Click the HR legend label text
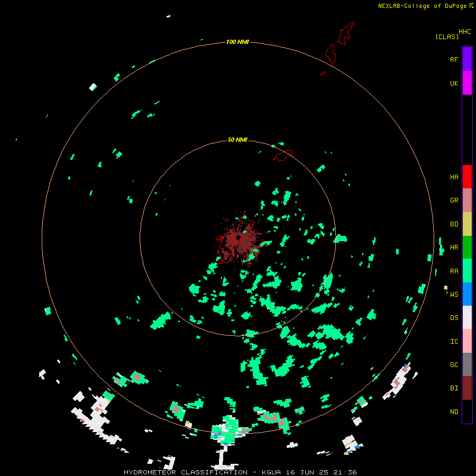This screenshot has height=476, width=476. click(x=454, y=248)
